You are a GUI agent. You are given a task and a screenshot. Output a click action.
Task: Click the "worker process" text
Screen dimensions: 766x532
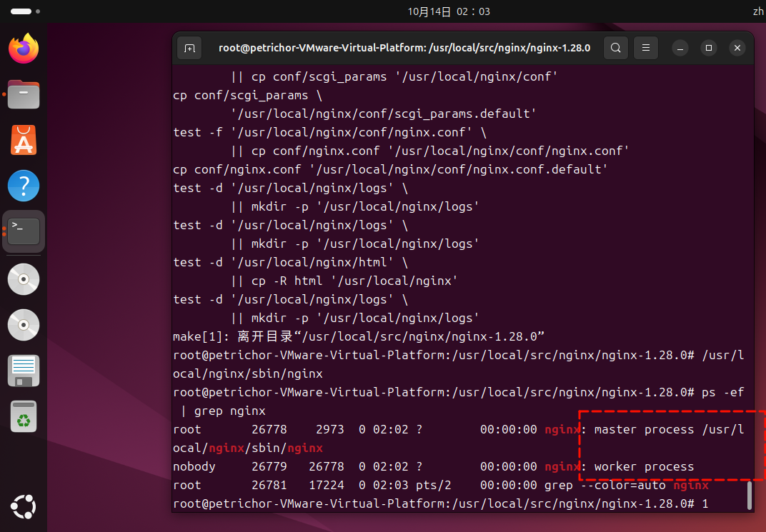point(644,466)
